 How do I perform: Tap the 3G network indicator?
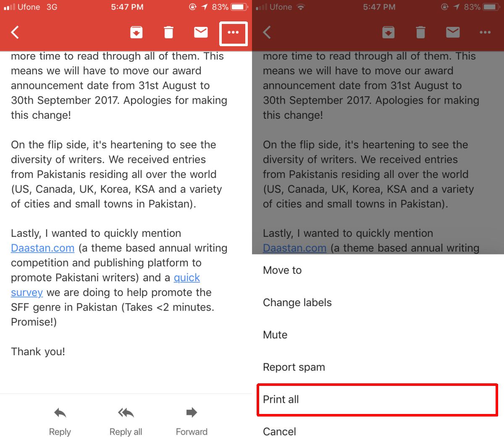point(52,7)
